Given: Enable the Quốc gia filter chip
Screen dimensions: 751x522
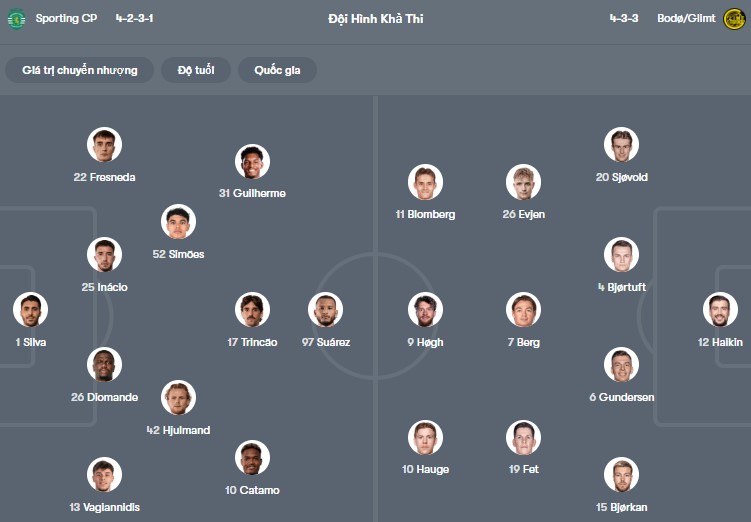Looking at the screenshot, I should pyautogui.click(x=277, y=70).
